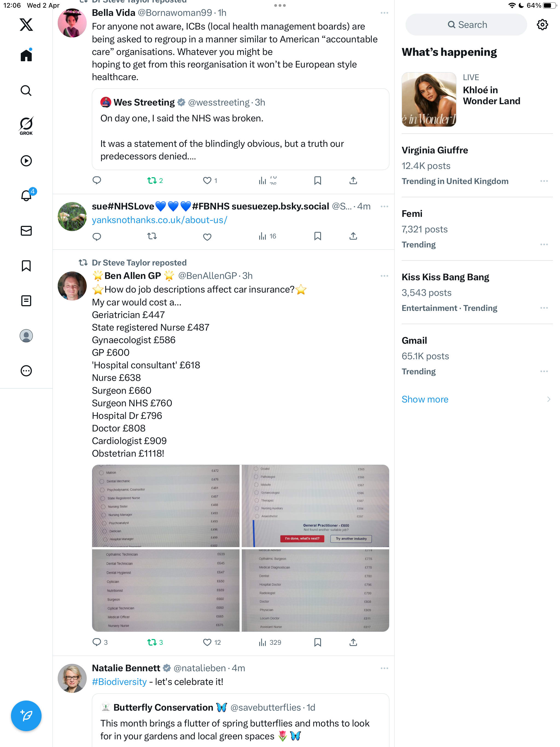Open the More circle menu in the sidebar
Image resolution: width=560 pixels, height=747 pixels.
point(26,371)
